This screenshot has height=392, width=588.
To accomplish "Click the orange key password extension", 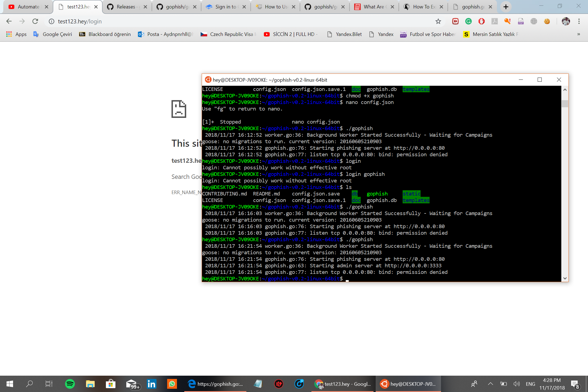I will click(508, 21).
